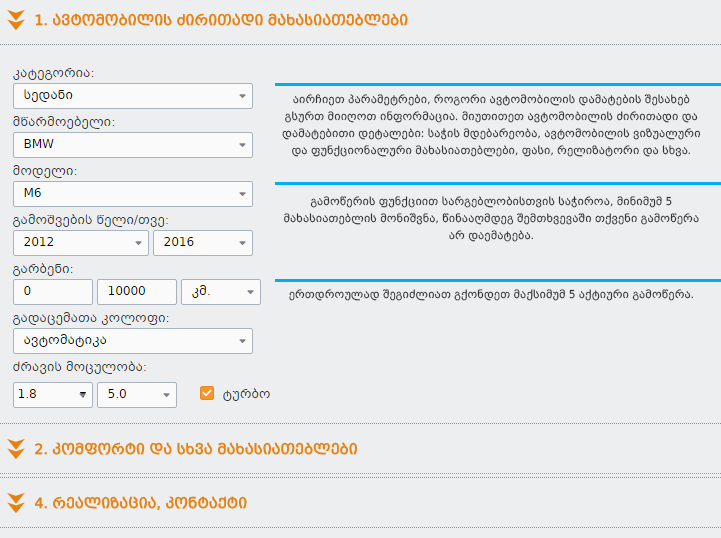The image size is (721, 538).
Task: Expand section 2 double-chevron icon
Action: [x=16, y=449]
